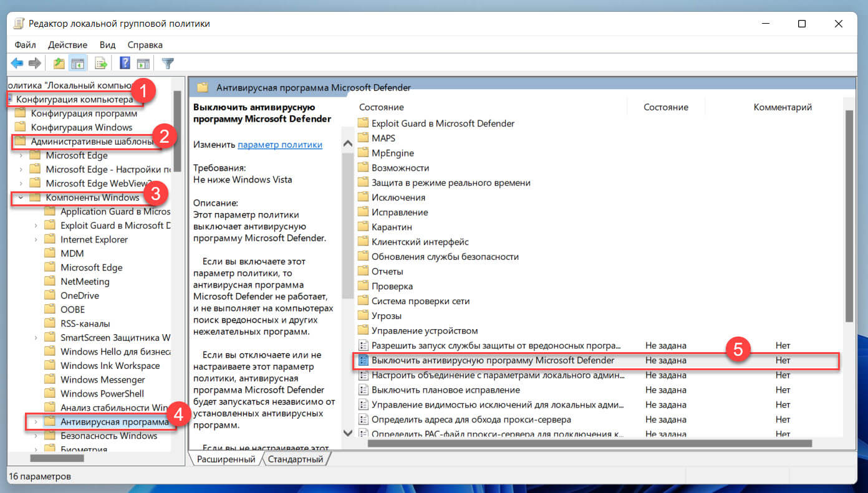This screenshot has height=493, width=868.
Task: Expand the Microsoft Edge tree node arrow
Action: click(21, 155)
